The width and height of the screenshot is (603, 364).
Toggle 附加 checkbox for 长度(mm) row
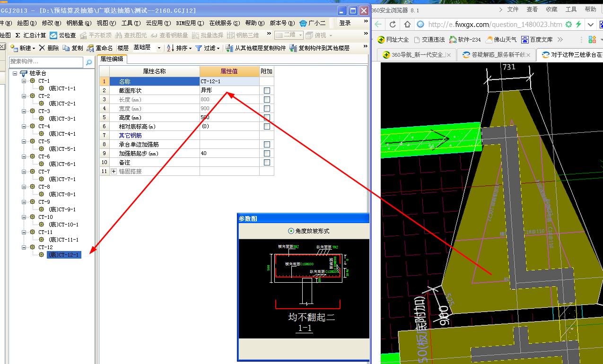[x=267, y=99]
